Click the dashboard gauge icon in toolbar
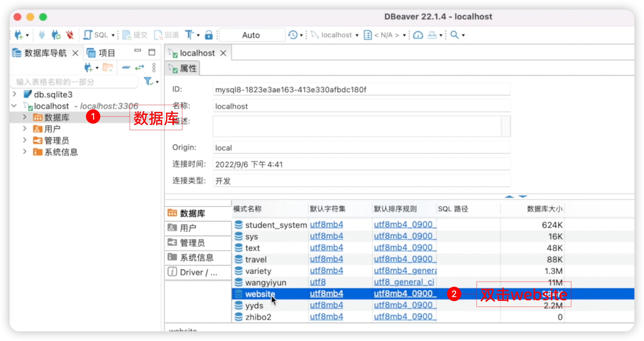The height and width of the screenshot is (341, 644). (x=418, y=35)
